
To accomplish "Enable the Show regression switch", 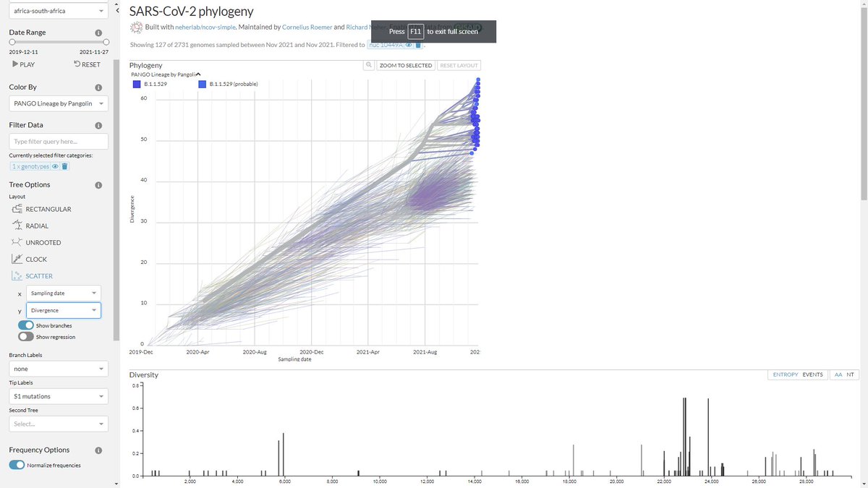I will click(26, 336).
